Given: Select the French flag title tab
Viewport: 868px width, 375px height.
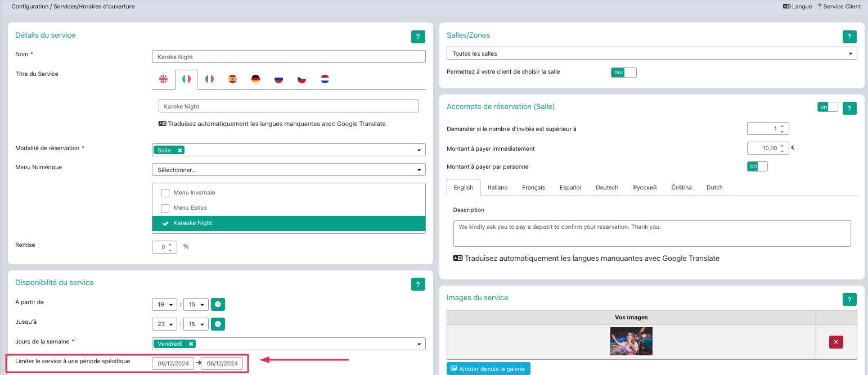Looking at the screenshot, I should pos(209,79).
